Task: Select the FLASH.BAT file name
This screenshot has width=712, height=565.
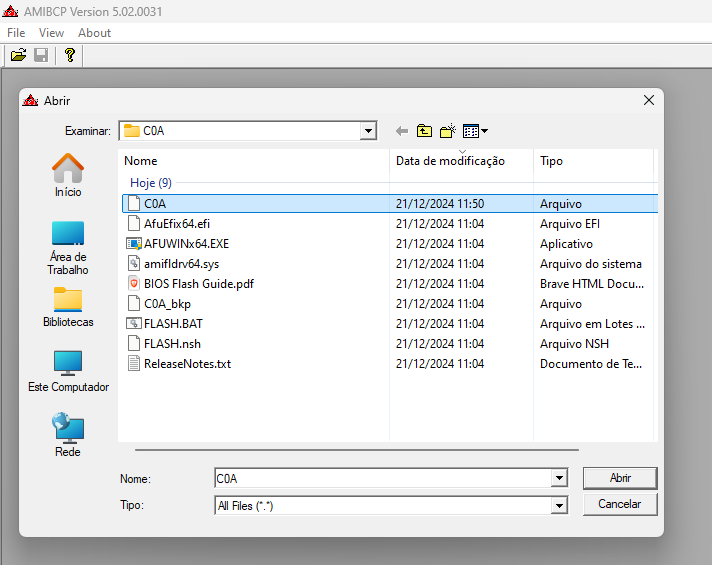Action: coord(173,323)
